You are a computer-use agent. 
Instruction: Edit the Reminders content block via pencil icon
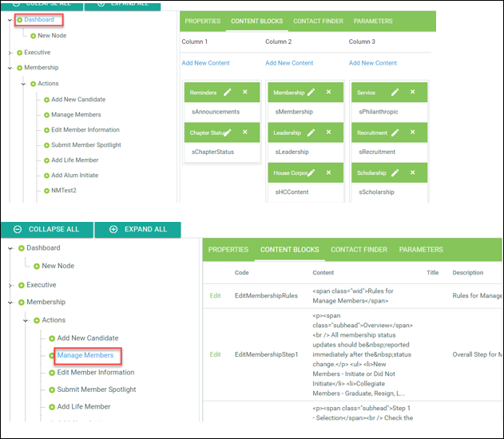point(228,93)
